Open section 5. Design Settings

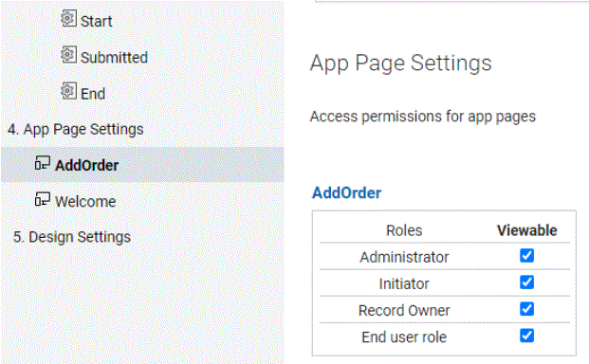tap(72, 237)
